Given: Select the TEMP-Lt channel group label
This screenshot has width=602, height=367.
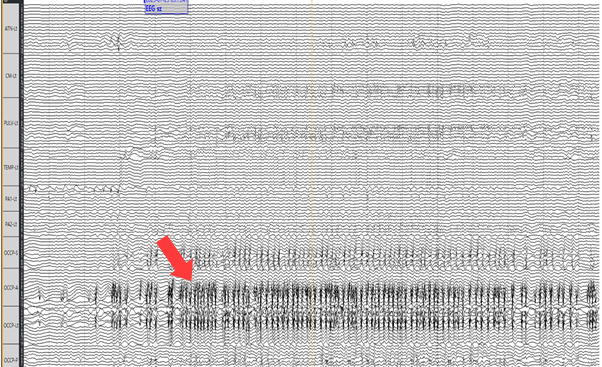Looking at the screenshot, I should pyautogui.click(x=11, y=167).
